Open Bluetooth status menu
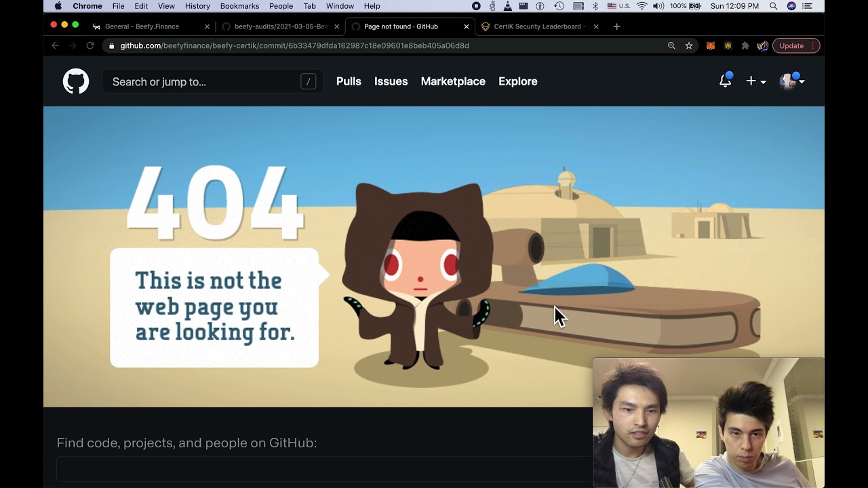This screenshot has width=868, height=488. click(595, 6)
